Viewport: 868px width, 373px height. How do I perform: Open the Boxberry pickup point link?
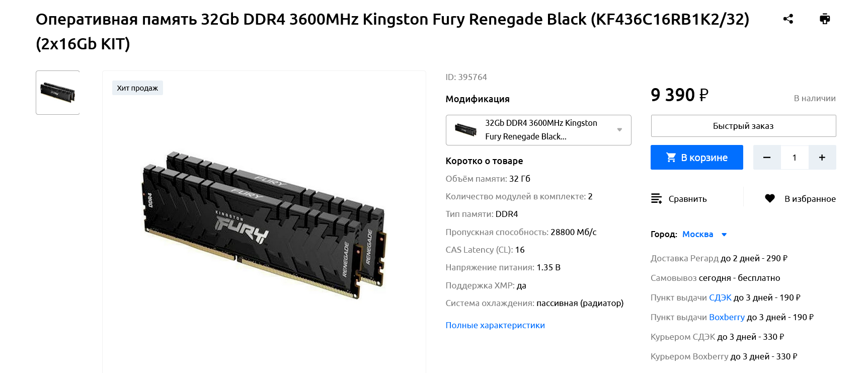(727, 317)
